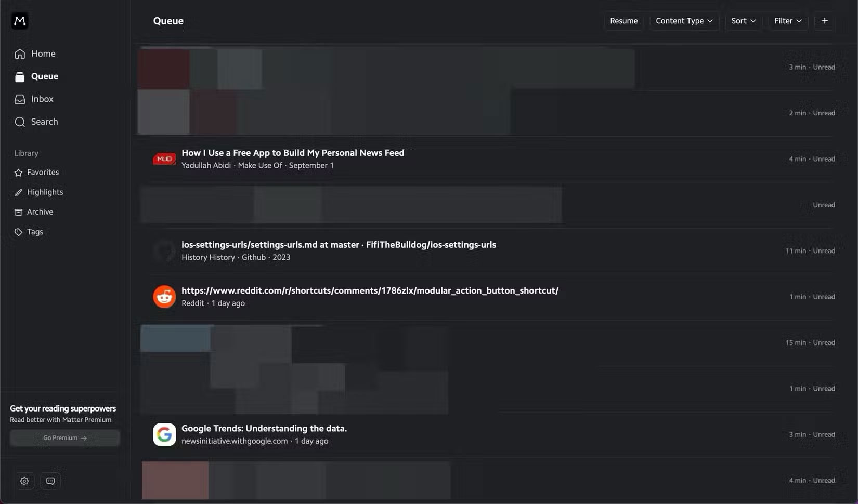Open the Sort dropdown
Viewport: 858px width, 504px height.
click(743, 21)
